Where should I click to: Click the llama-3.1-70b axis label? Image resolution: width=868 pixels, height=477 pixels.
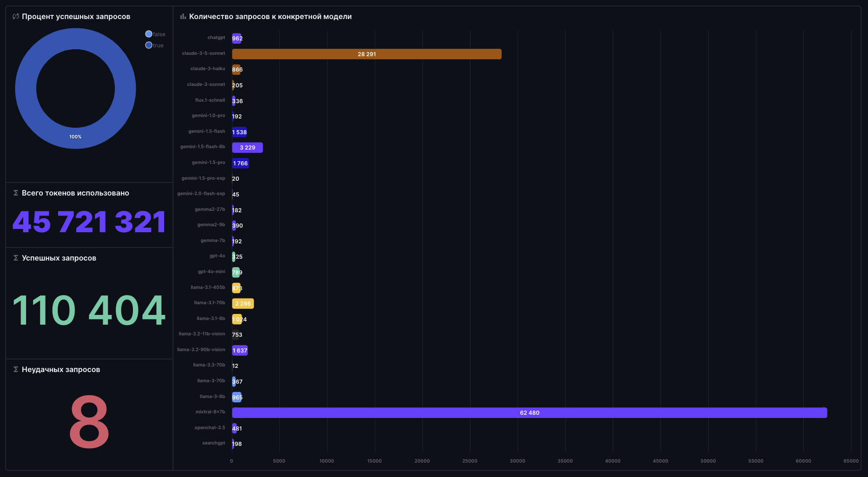coord(210,303)
